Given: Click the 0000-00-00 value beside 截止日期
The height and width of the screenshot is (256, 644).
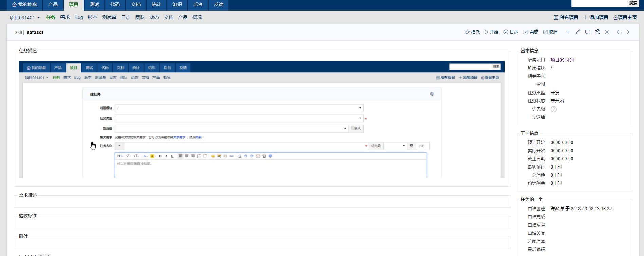Looking at the screenshot, I should pyautogui.click(x=562, y=159).
